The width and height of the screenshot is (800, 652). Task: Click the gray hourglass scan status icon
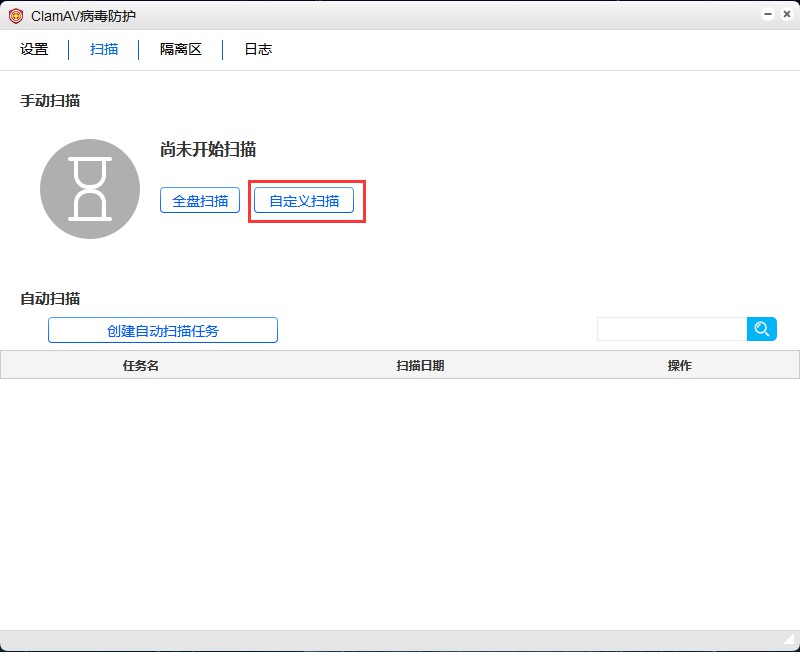pyautogui.click(x=90, y=189)
